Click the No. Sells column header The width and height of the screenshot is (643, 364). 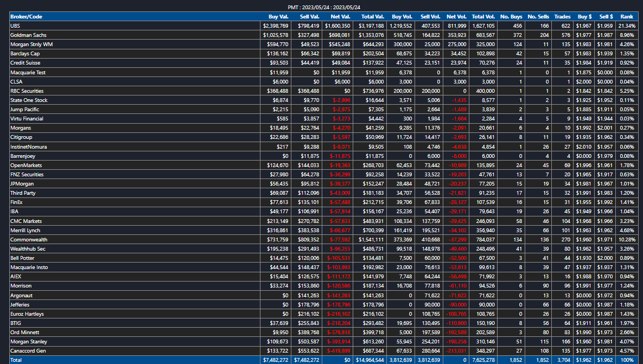538,17
